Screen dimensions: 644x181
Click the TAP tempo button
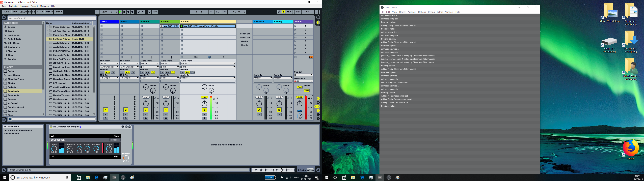coord(15,12)
